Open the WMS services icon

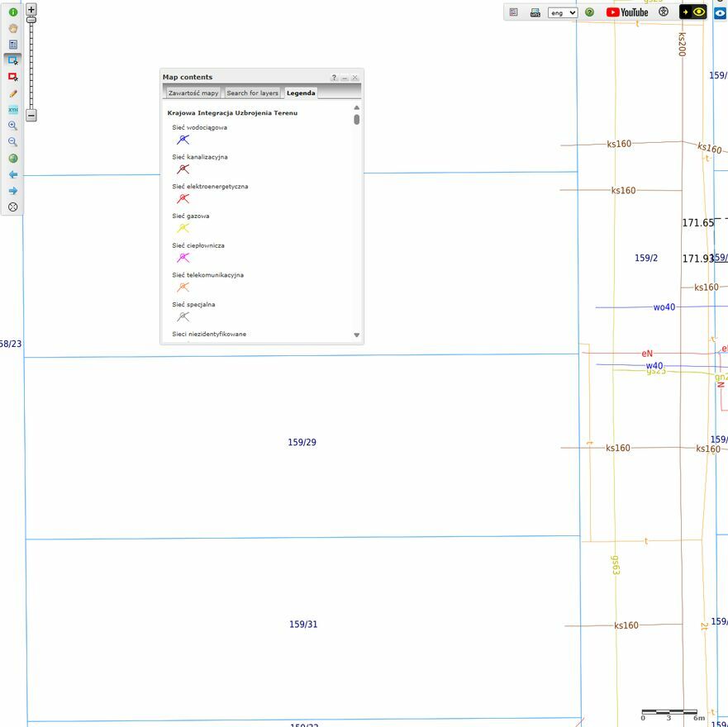click(535, 12)
